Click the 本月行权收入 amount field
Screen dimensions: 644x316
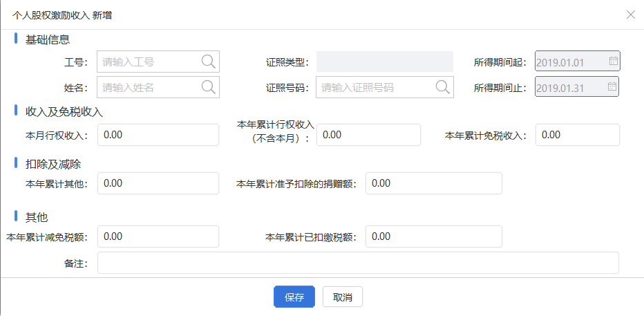[158, 135]
